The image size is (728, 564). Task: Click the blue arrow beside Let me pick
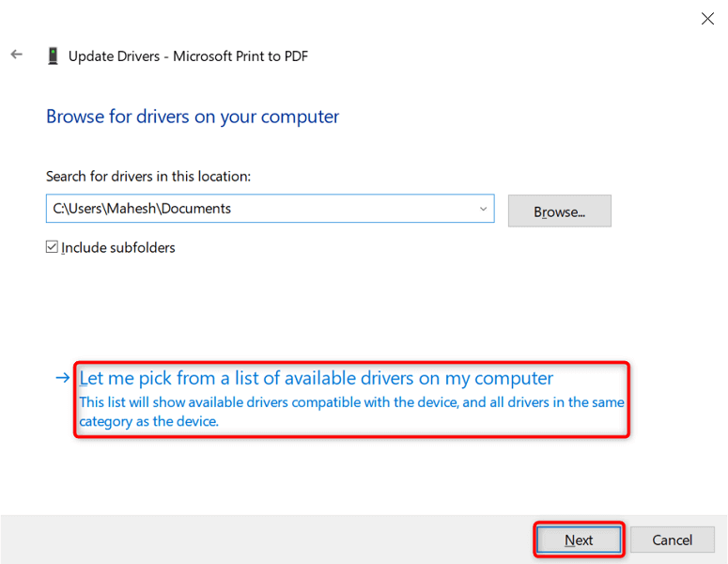coord(62,378)
